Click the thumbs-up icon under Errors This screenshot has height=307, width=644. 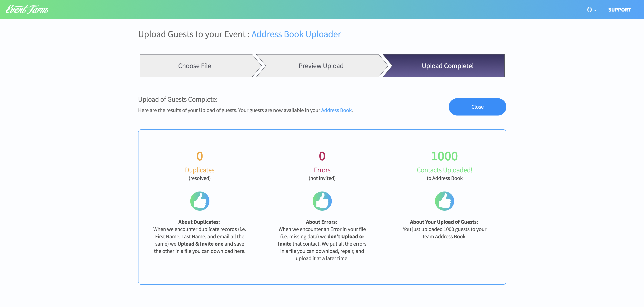(x=322, y=201)
